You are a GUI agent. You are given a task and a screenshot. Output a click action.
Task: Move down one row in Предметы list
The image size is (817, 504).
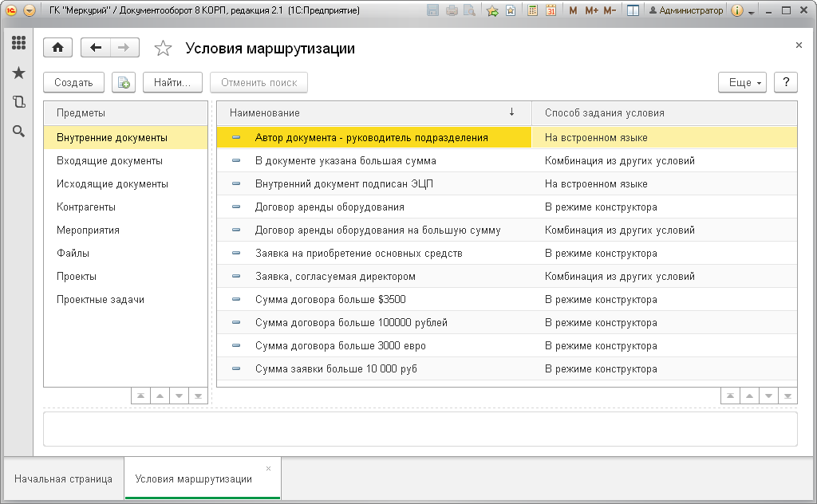179,396
